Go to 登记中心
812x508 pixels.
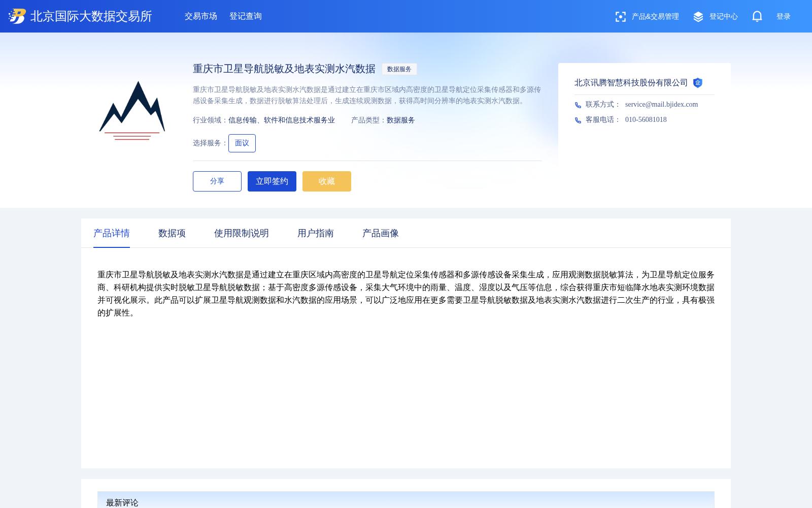pos(724,17)
